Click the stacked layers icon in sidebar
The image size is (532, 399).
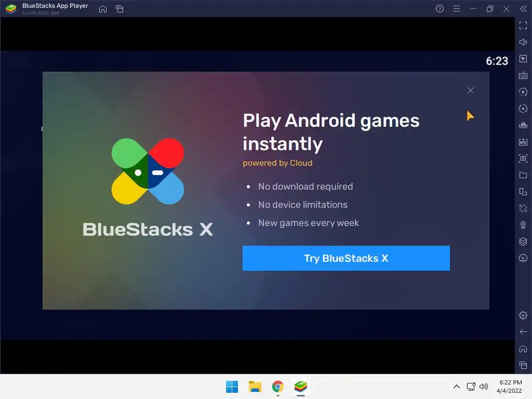(523, 242)
